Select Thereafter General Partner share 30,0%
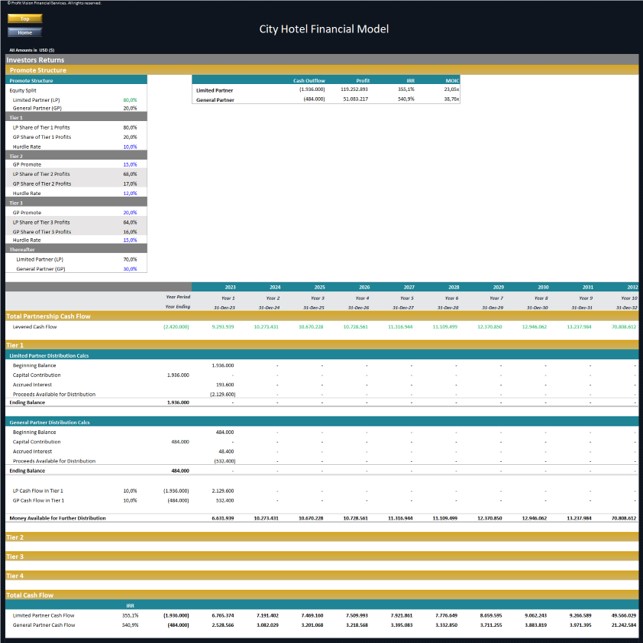The width and height of the screenshot is (643, 643). click(x=130, y=269)
